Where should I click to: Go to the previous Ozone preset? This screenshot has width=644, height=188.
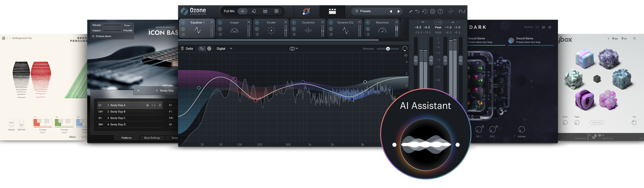[x=391, y=11]
